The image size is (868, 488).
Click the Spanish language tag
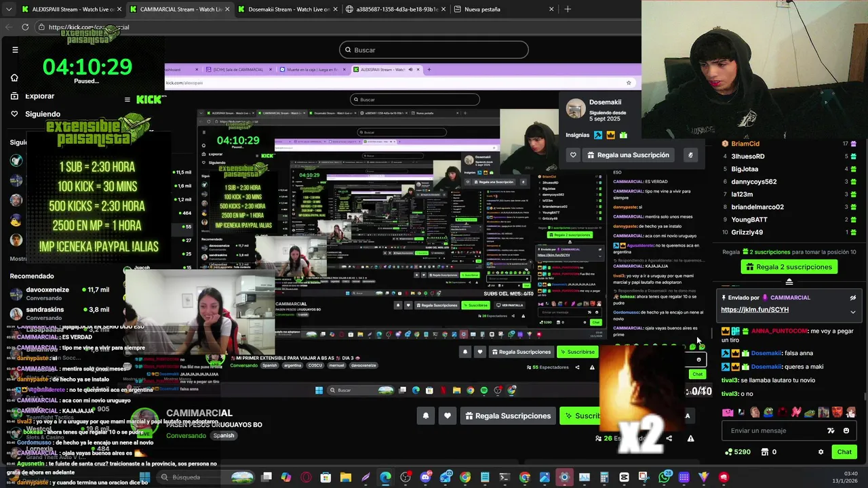(x=223, y=436)
